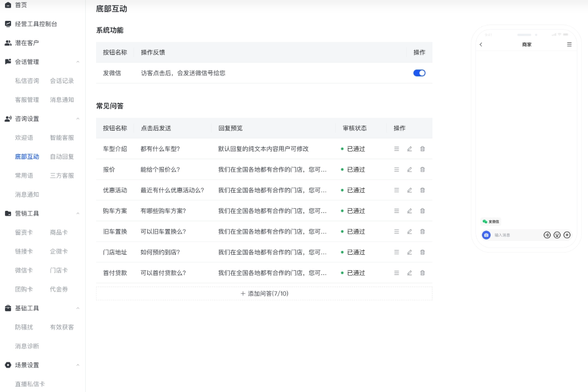Disable the 发微信 system feature toggle
The image size is (588, 392).
coord(419,72)
